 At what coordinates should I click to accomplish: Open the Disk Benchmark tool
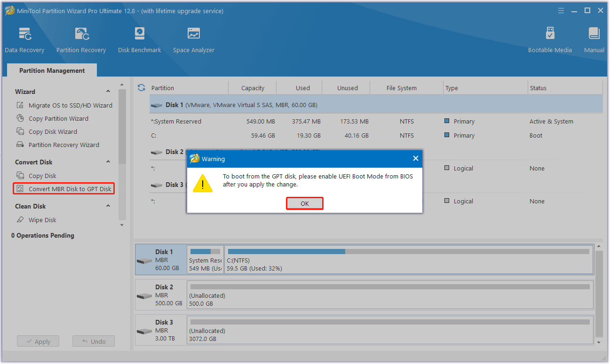coord(140,40)
